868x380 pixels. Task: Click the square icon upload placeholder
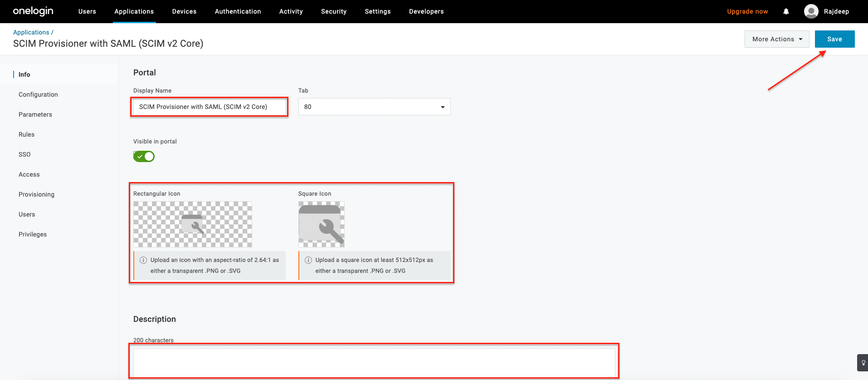coord(321,224)
